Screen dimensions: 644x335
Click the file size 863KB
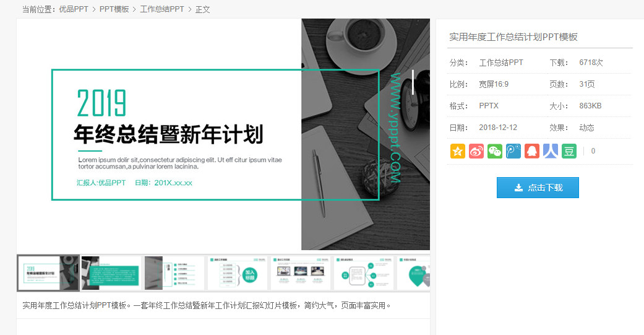click(x=590, y=106)
